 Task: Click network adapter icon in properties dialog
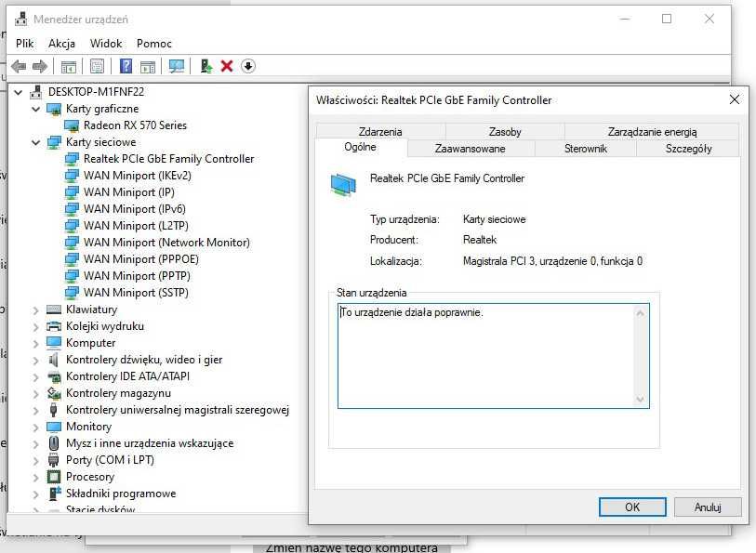[343, 185]
